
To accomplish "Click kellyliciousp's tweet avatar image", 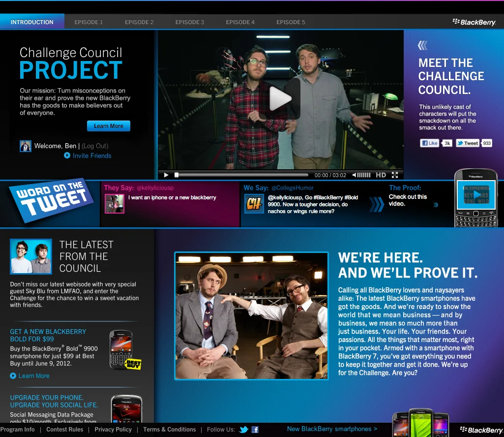I will coord(115,203).
